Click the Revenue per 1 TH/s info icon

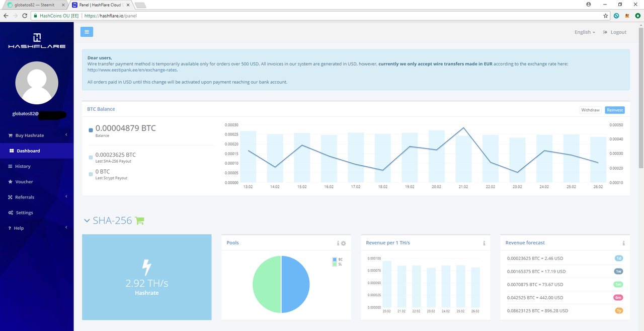[484, 243]
